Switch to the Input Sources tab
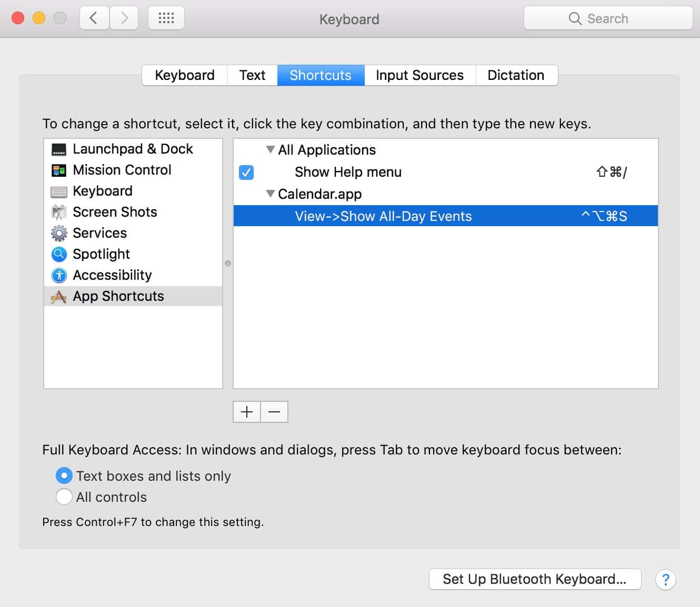Image resolution: width=700 pixels, height=607 pixels. (419, 75)
